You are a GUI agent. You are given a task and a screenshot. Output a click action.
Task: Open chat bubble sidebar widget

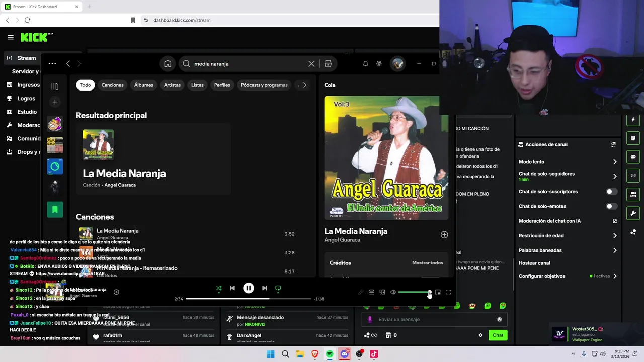click(x=633, y=157)
